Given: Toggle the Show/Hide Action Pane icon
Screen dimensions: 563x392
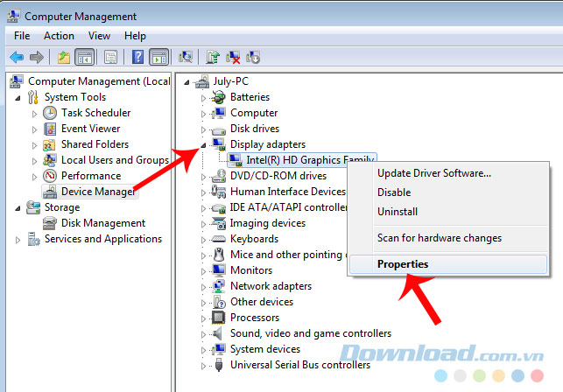Looking at the screenshot, I should click(159, 57).
